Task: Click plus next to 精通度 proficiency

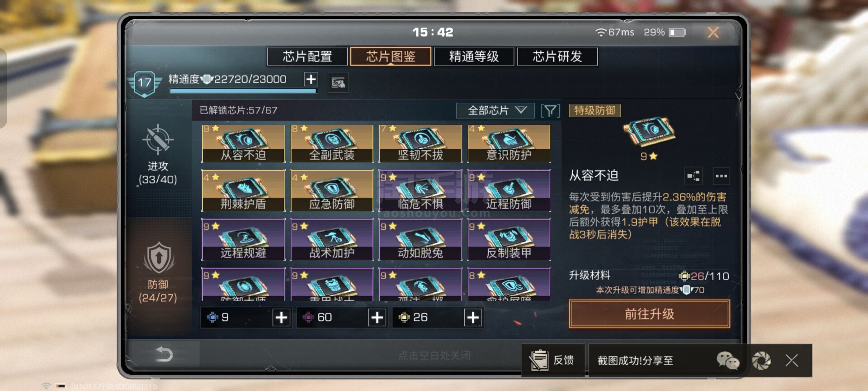Action: click(x=311, y=80)
